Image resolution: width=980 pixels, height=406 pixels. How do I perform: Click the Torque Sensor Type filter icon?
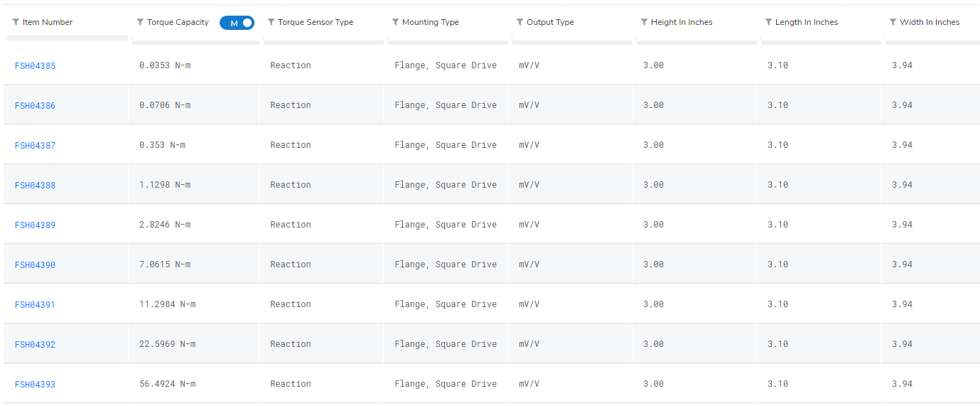click(271, 22)
